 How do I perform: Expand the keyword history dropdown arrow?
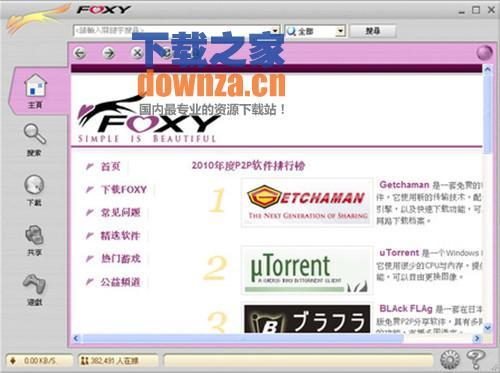pos(275,31)
